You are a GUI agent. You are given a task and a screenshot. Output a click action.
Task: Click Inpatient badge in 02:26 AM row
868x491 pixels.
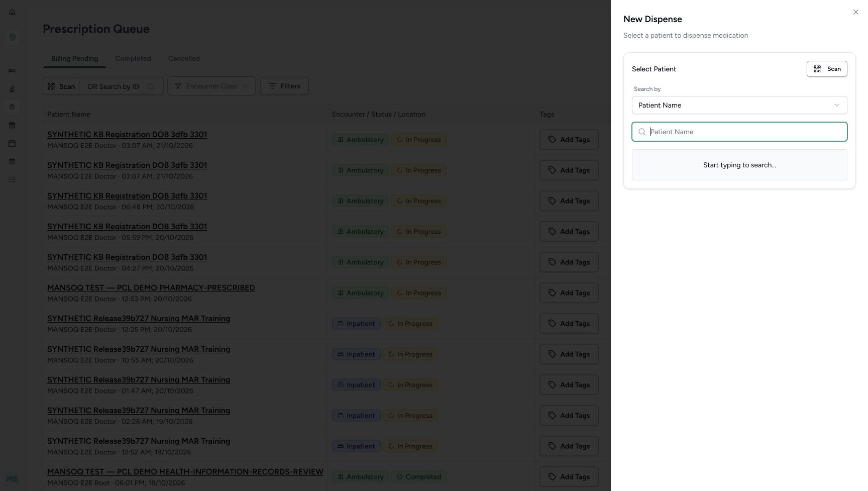pos(356,416)
